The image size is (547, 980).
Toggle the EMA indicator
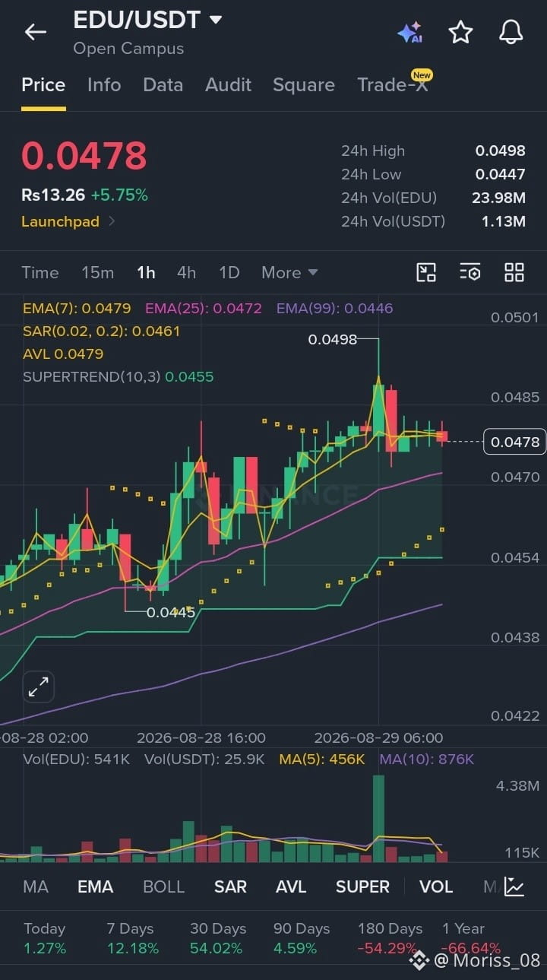tap(95, 886)
